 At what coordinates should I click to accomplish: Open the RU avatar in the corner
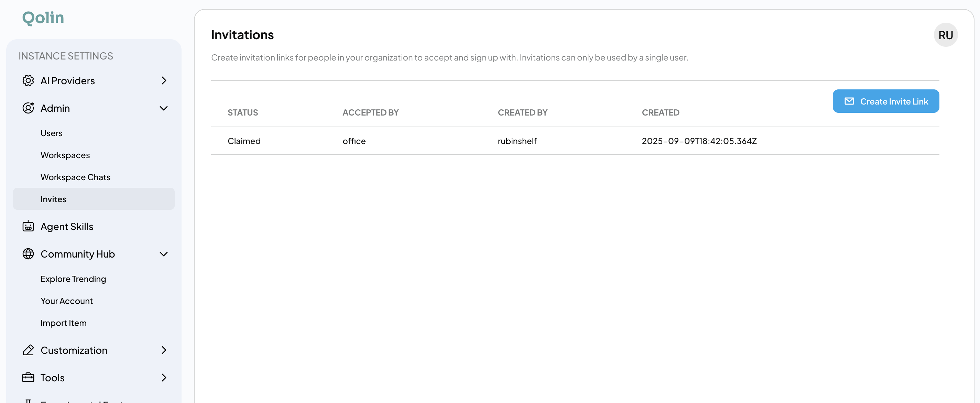pyautogui.click(x=946, y=35)
